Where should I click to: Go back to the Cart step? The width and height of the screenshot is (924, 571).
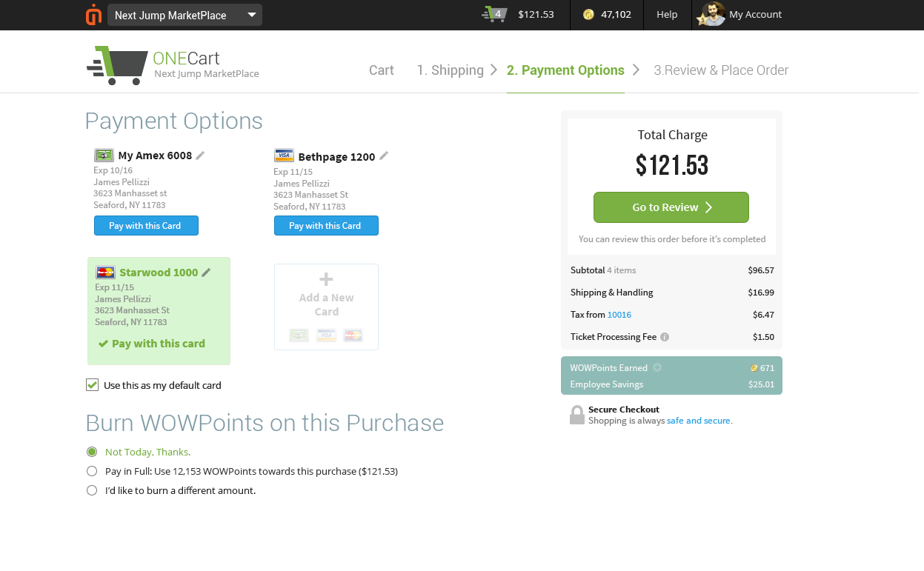[x=382, y=70]
